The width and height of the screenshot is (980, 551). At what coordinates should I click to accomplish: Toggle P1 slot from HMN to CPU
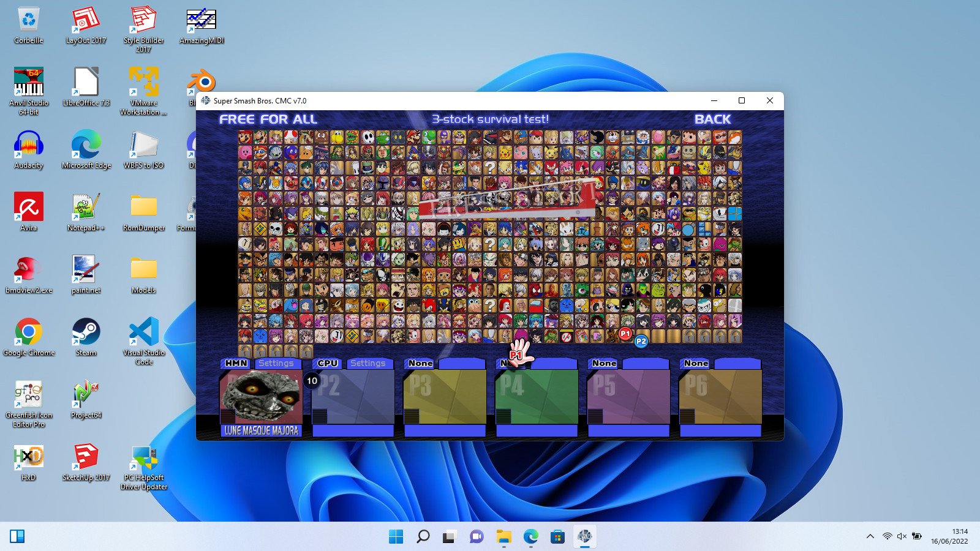(x=235, y=363)
